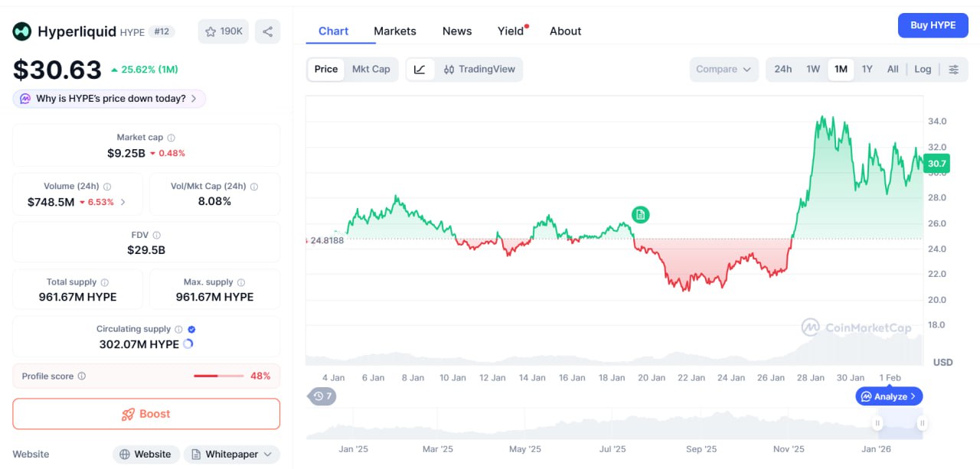Select the line chart style icon
The image size is (980, 469).
pyautogui.click(x=420, y=69)
